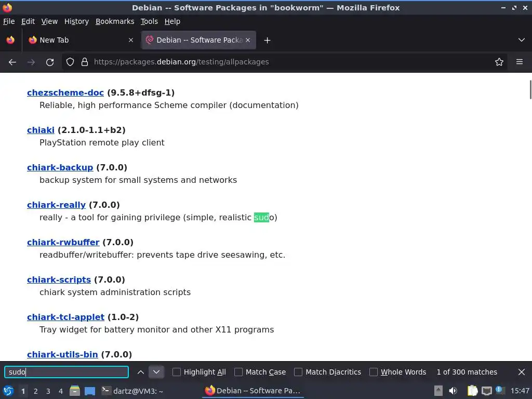Enable Whole Words checkbox
This screenshot has height=399, width=532.
tap(374, 372)
